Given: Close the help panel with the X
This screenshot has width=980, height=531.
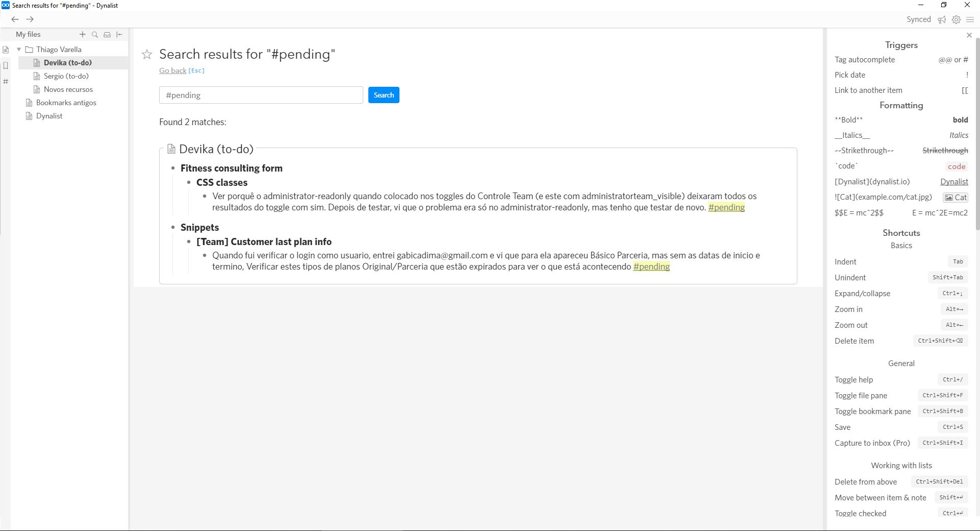Looking at the screenshot, I should (969, 35).
